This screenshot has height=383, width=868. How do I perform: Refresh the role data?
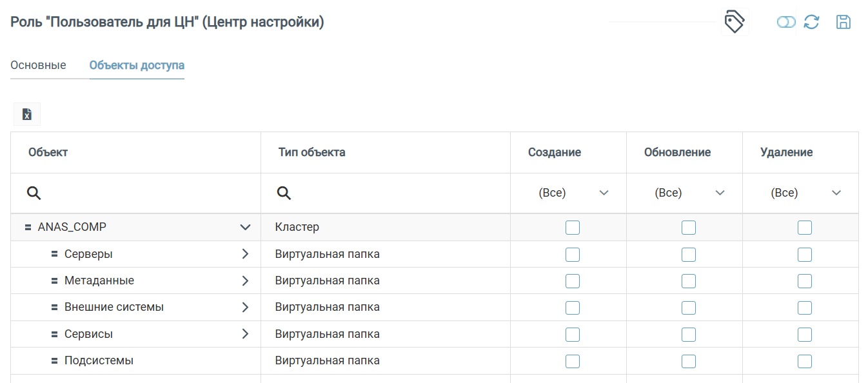click(812, 21)
